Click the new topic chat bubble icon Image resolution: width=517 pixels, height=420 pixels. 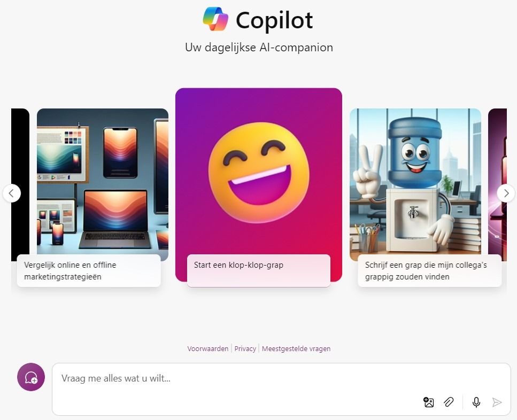pos(31,377)
